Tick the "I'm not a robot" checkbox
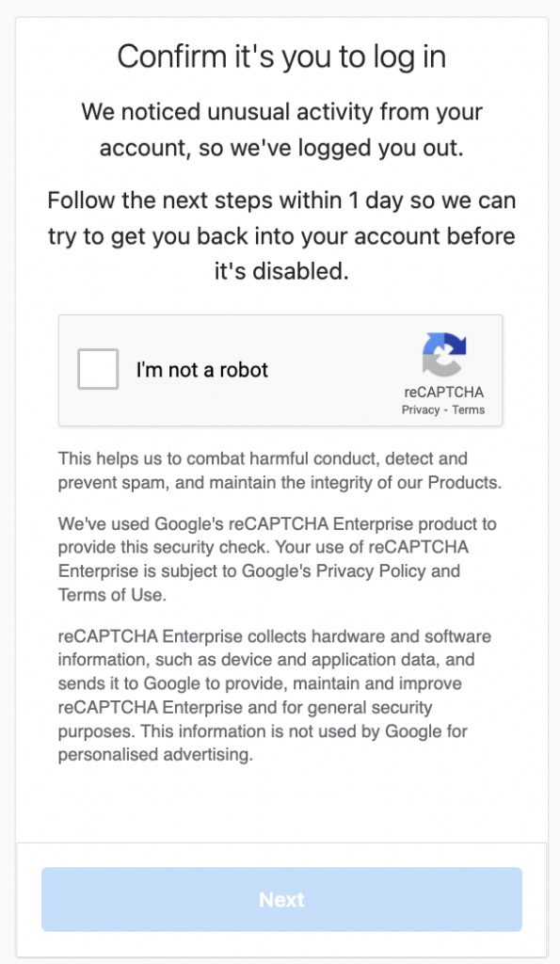Viewport: 560px width, 964px height. coord(98,369)
